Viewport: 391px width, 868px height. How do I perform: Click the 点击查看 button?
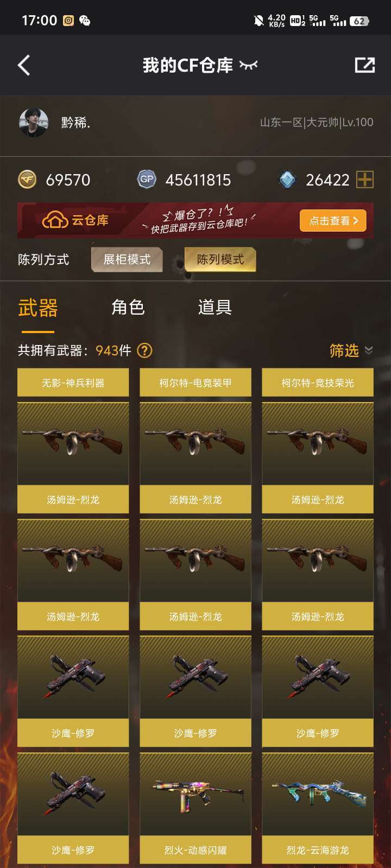click(x=333, y=221)
